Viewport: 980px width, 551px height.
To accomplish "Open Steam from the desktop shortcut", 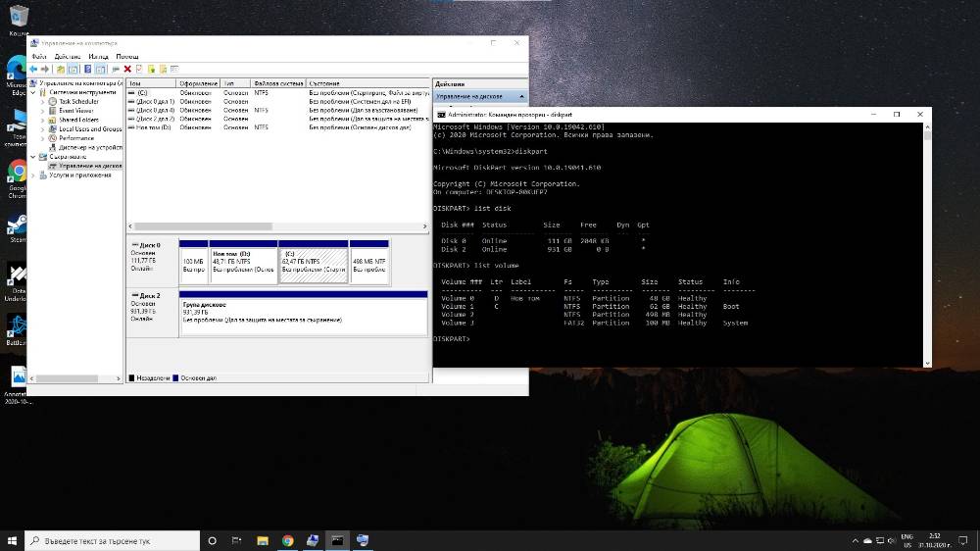I will (x=17, y=228).
